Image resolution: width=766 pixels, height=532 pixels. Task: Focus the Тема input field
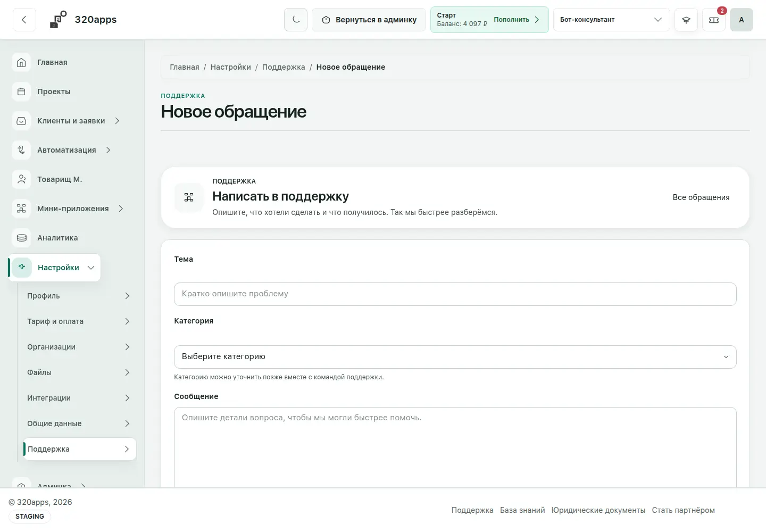(455, 294)
